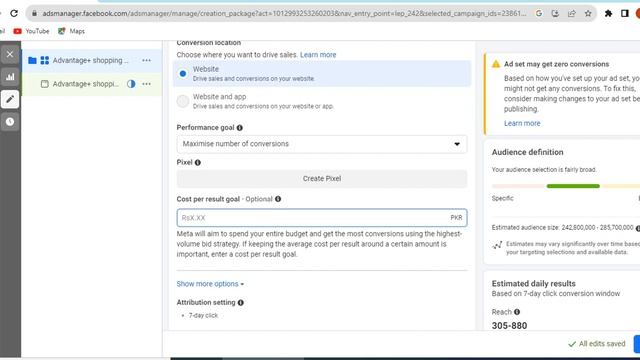Click the info icon next to Attribution setting
The height and width of the screenshot is (360, 640).
(x=241, y=302)
